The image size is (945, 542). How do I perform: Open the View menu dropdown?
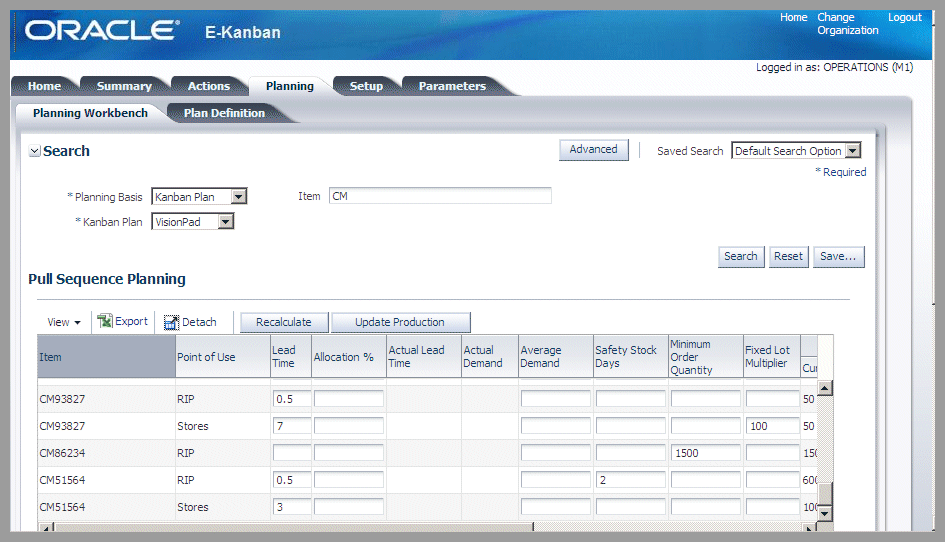(64, 323)
